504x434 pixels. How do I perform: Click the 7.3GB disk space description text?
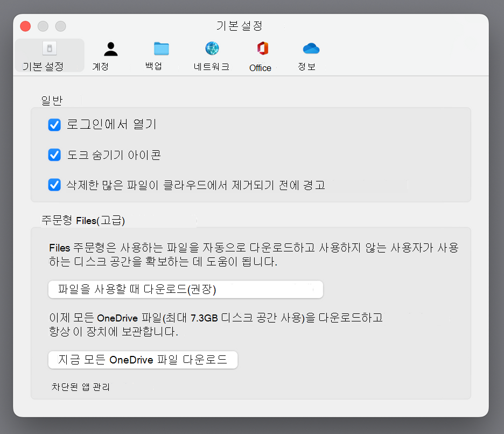[216, 324]
